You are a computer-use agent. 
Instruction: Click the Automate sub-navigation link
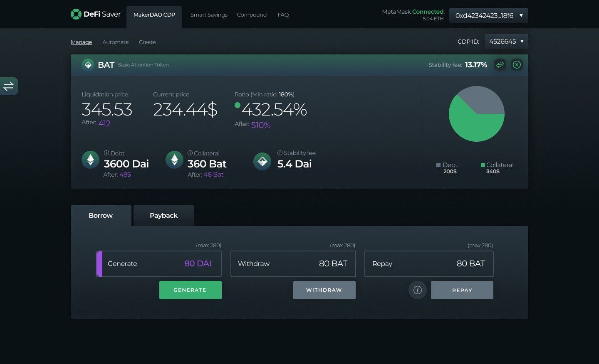click(x=116, y=42)
